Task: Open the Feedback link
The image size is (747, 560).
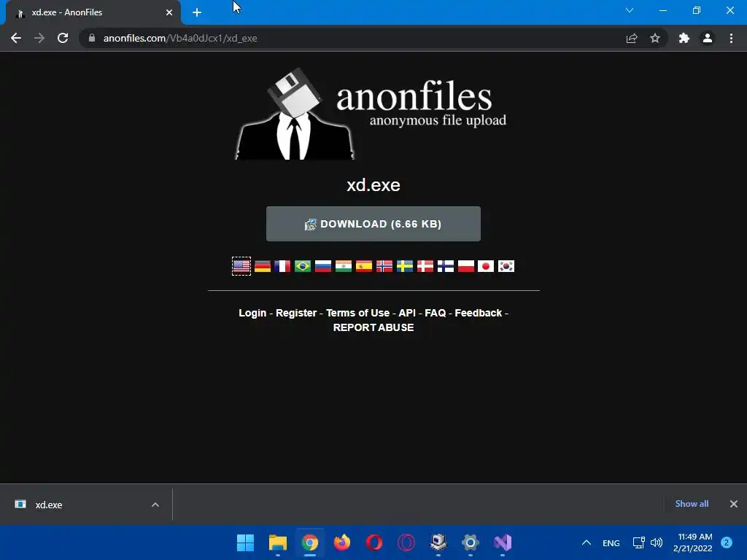Action: click(x=479, y=313)
